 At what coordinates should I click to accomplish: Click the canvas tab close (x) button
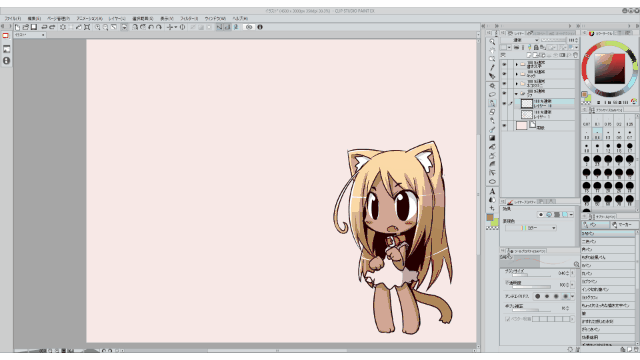[43, 35]
